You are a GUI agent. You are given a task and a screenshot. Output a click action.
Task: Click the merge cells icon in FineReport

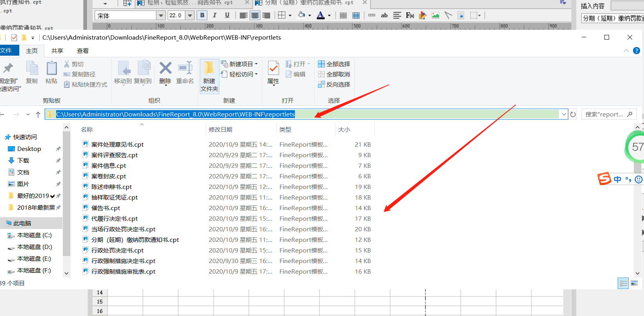343,15
